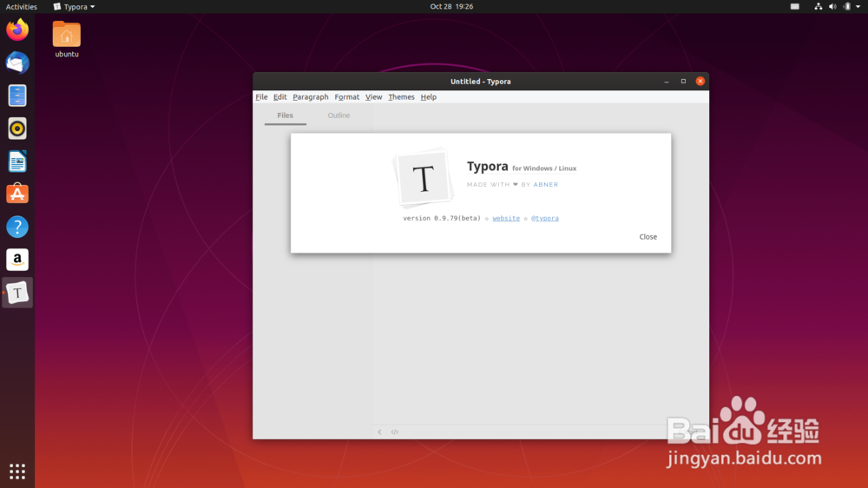Launch LibreOffice Writer from the dock
Viewport: 868px width, 488px height.
click(17, 162)
